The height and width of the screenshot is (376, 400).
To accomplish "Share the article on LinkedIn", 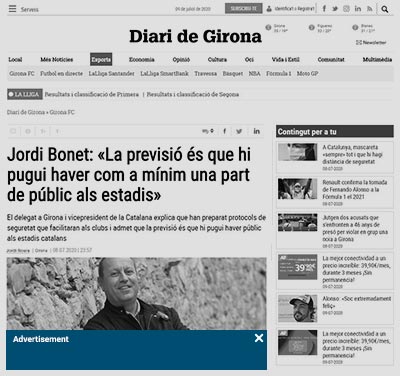I will click(256, 131).
